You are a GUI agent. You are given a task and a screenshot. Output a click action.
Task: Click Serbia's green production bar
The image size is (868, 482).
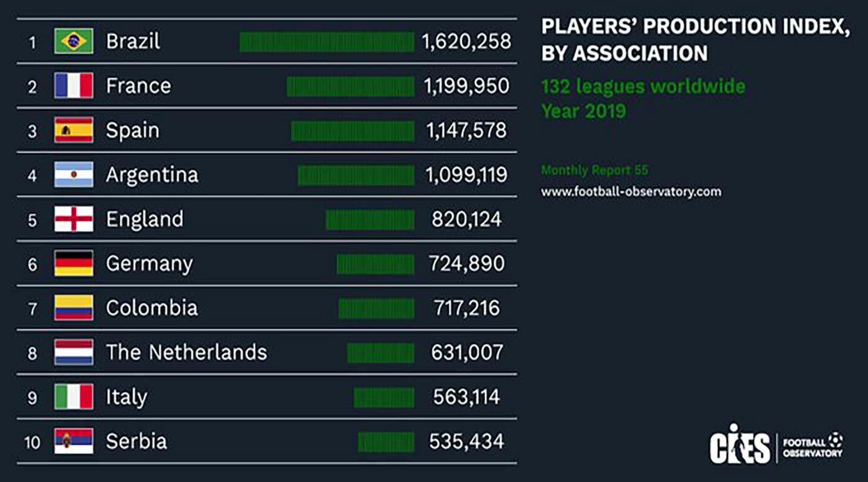(x=386, y=442)
